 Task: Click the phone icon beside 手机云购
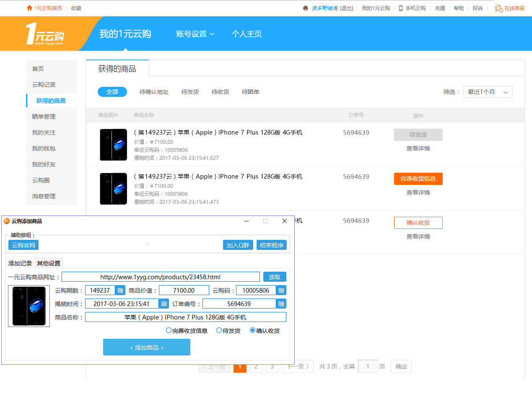401,8
